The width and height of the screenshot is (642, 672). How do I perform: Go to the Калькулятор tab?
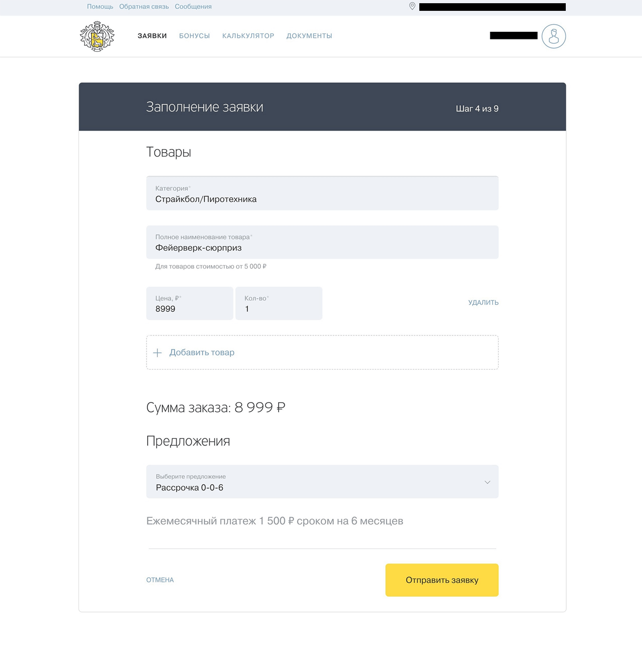point(248,36)
